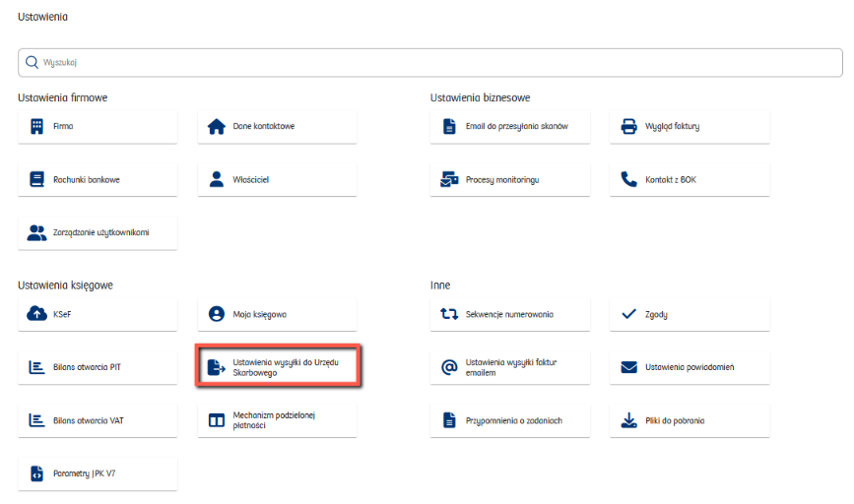The image size is (854, 504).
Task: Click the cloud upload icon for KSeF
Action: point(36,314)
